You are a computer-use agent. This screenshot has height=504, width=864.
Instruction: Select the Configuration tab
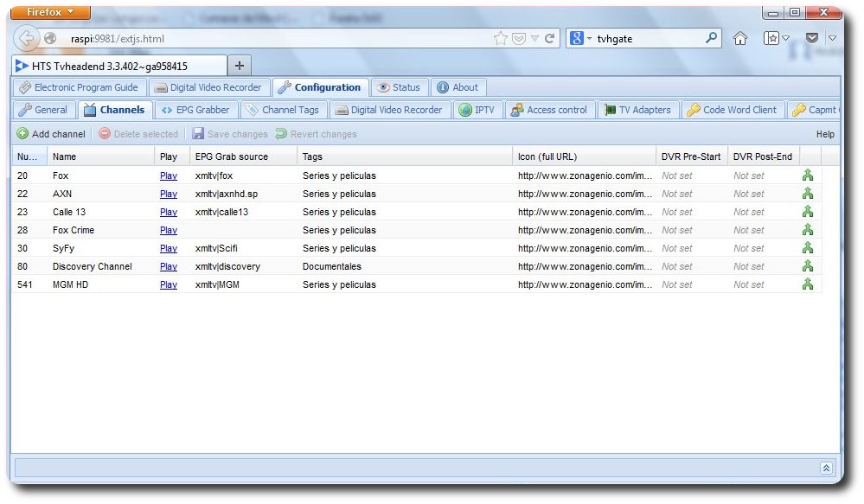tap(320, 87)
